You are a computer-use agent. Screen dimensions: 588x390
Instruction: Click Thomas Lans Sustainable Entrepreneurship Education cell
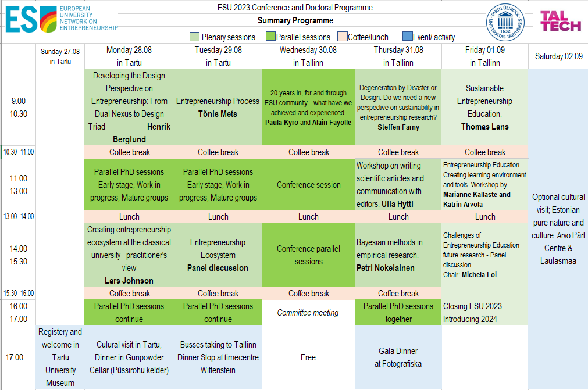[x=484, y=108]
